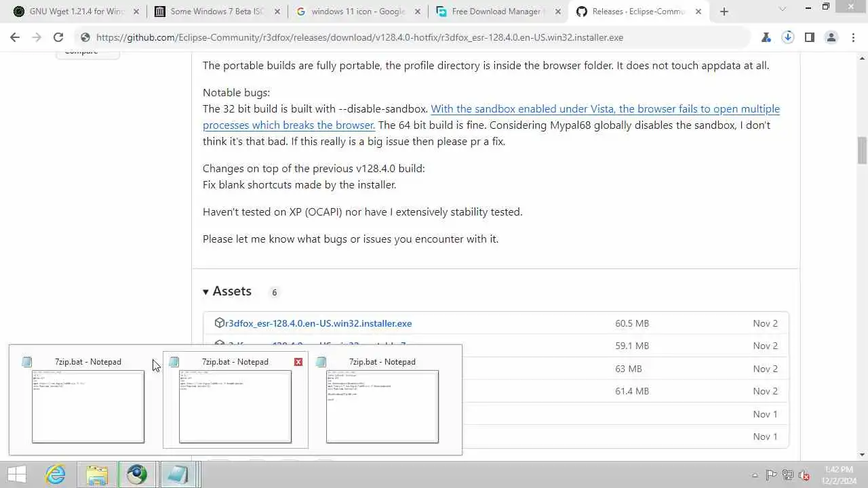Click the 61.4 MB size text
Viewport: 868px width, 488px height.
(x=632, y=391)
